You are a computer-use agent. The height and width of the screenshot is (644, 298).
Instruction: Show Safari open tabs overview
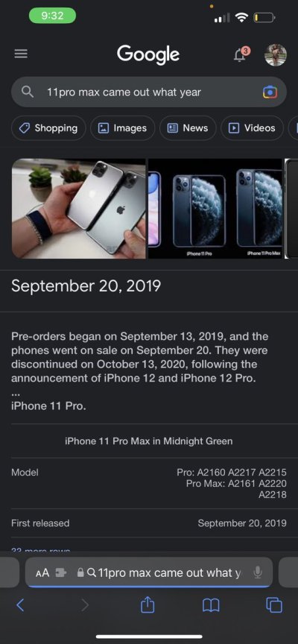pyautogui.click(x=273, y=604)
